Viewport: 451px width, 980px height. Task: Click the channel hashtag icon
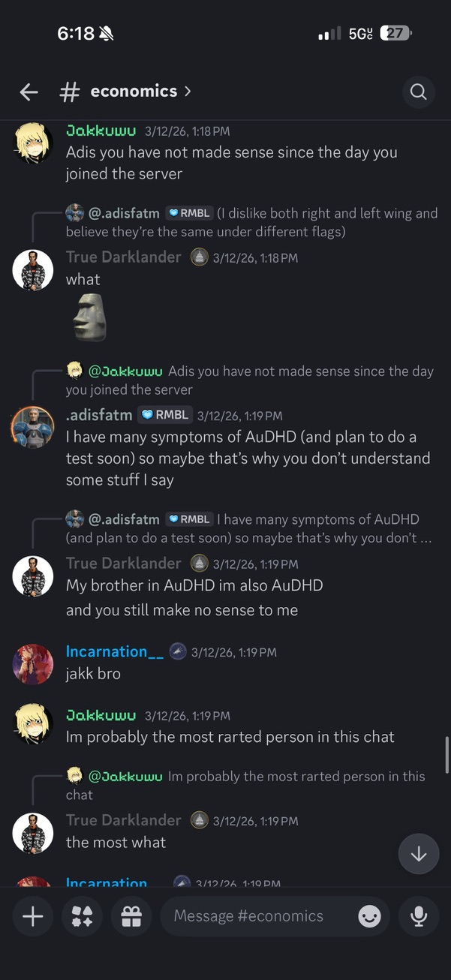click(x=68, y=91)
